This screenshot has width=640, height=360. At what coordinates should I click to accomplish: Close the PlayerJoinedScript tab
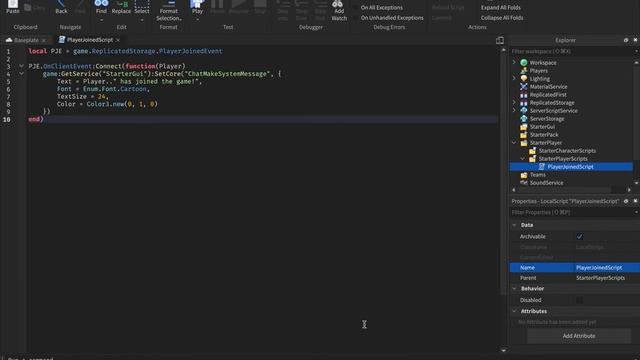[118, 40]
